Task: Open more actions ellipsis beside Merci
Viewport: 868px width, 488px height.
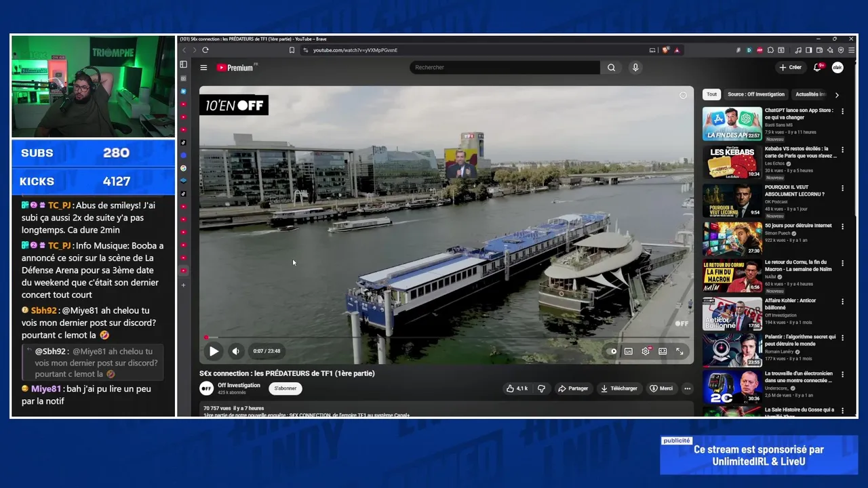Action: [687, 388]
